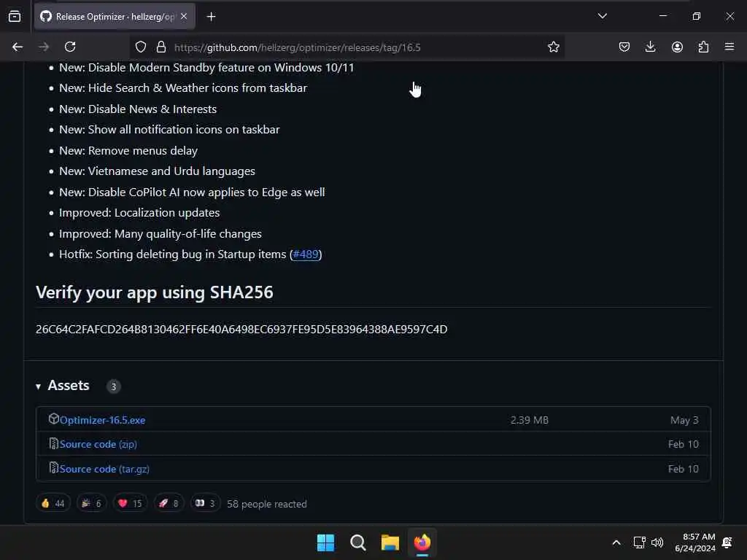Save page to Pocket
The image size is (747, 560).
tap(624, 47)
